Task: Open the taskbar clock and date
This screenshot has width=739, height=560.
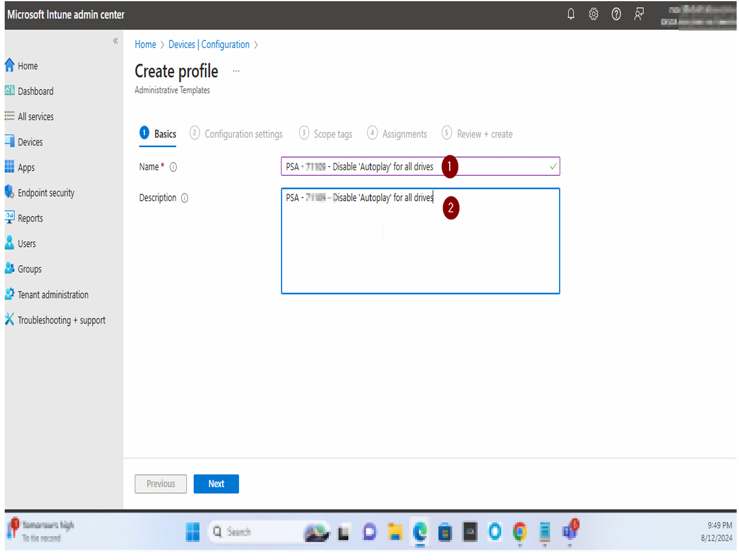Action: [717, 531]
